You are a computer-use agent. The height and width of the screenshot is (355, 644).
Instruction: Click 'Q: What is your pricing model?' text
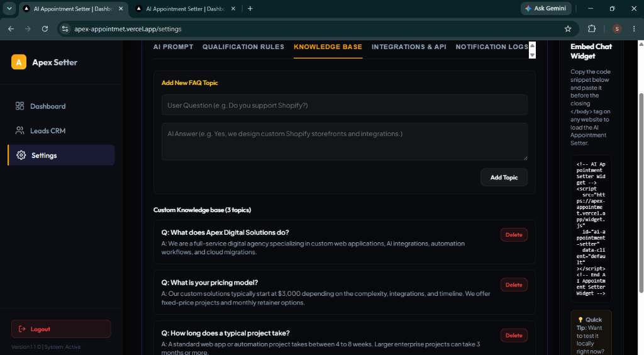pyautogui.click(x=209, y=283)
